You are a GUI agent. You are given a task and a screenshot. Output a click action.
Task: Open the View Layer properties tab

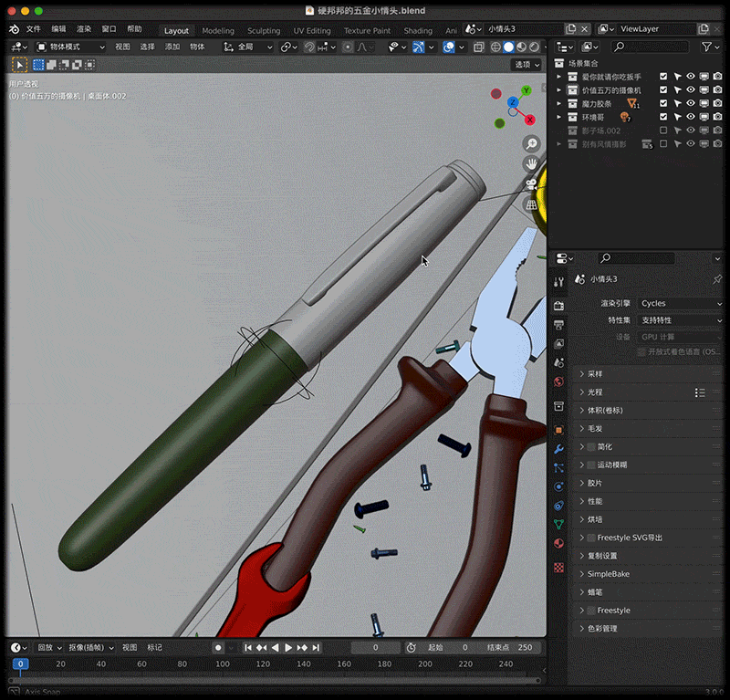click(559, 344)
